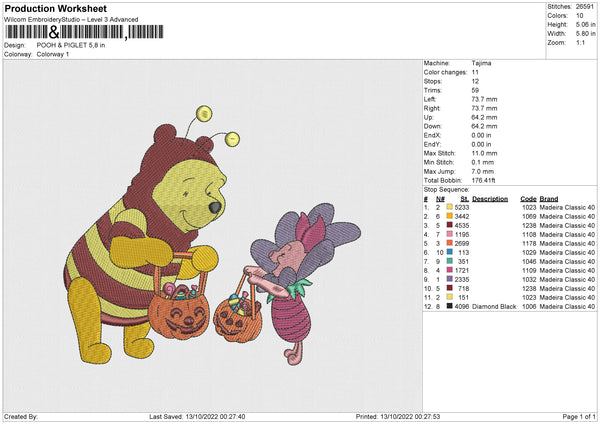
Task: Pick the orange-red swatch beside 2699
Action: click(x=450, y=243)
